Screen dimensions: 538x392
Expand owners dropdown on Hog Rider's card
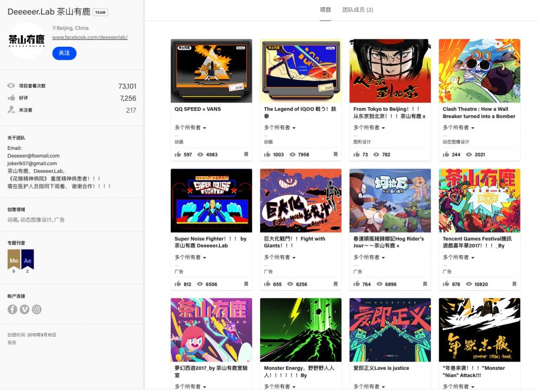coord(369,257)
